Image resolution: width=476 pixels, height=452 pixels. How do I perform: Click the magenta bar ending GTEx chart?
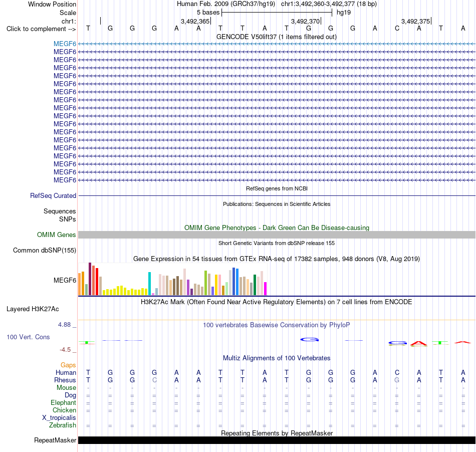coord(265,289)
